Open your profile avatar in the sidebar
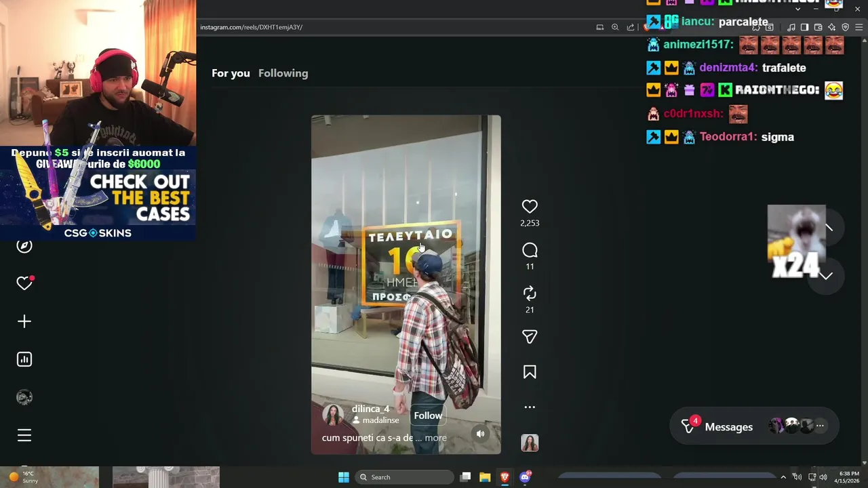Screen dimensions: 868x488 (x=24, y=397)
